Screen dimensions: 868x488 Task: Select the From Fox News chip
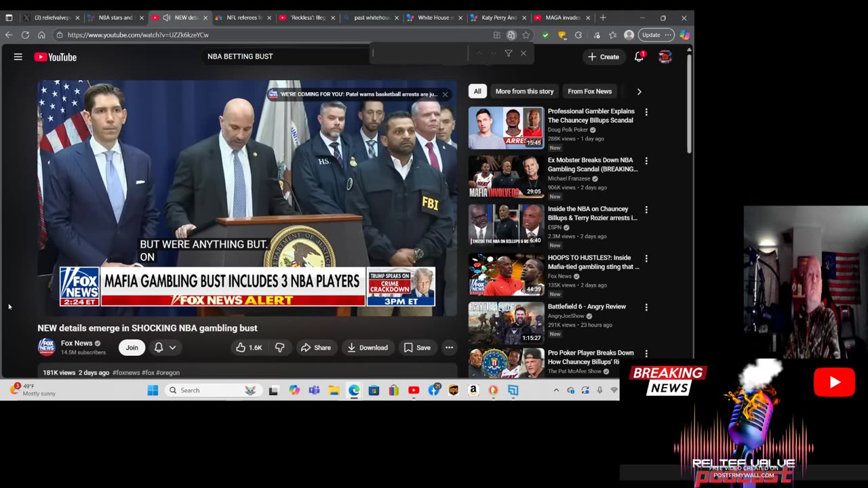tap(590, 91)
